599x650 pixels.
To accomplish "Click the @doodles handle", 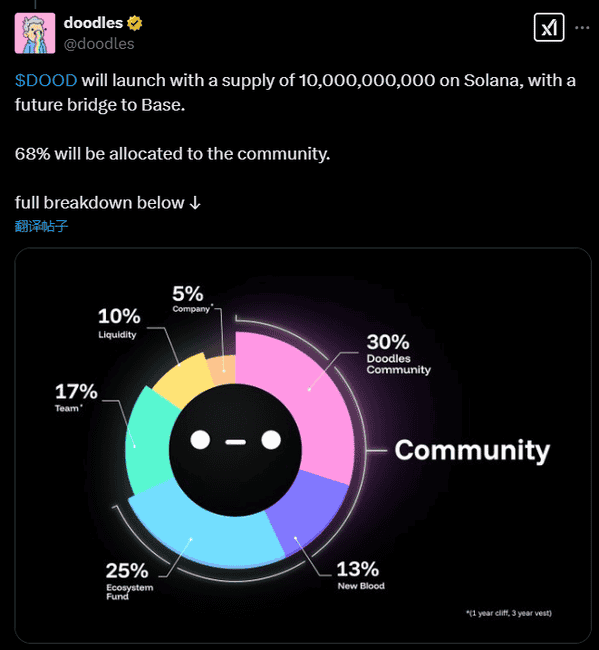I will (x=99, y=44).
